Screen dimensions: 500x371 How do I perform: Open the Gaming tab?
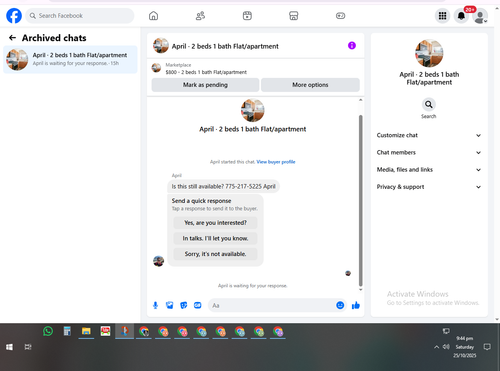coord(340,16)
